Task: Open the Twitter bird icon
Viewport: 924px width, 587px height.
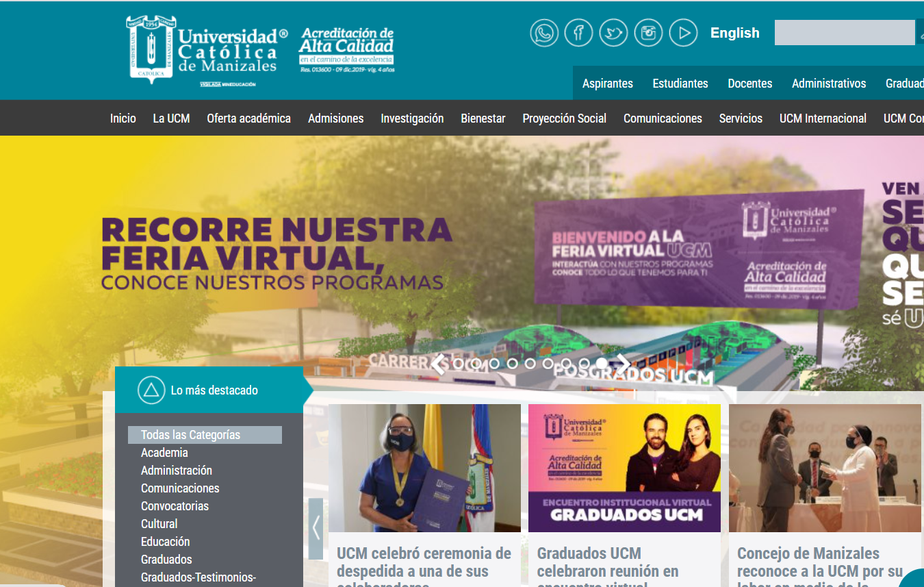Action: pos(613,33)
